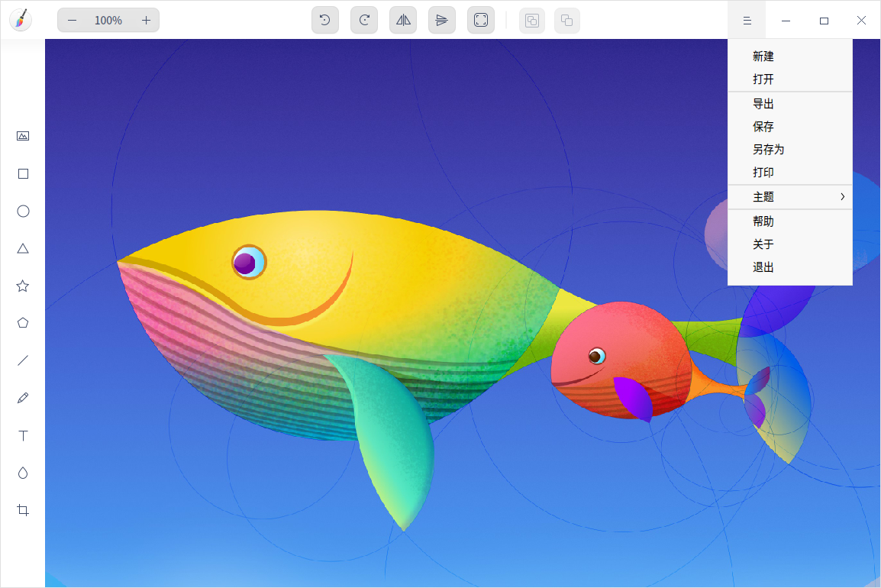Rotate canvas counterclockwise

point(324,21)
